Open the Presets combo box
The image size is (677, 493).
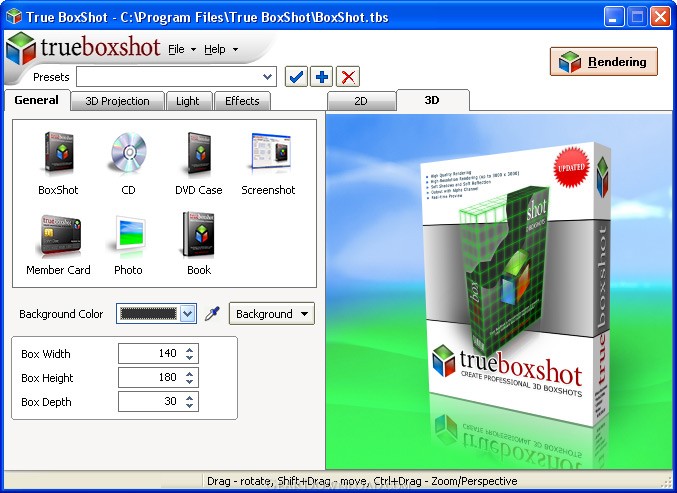[176, 77]
